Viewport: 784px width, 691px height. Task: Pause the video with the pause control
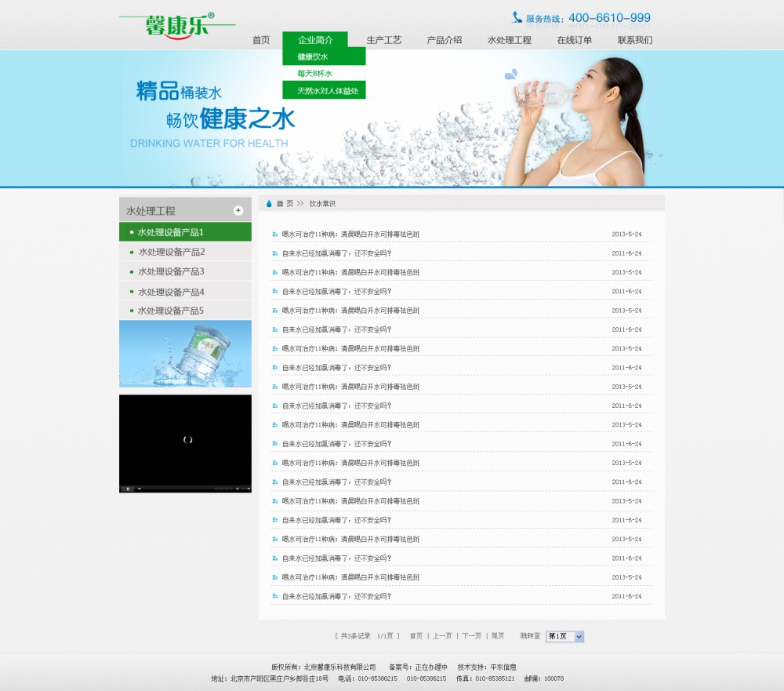[x=128, y=488]
